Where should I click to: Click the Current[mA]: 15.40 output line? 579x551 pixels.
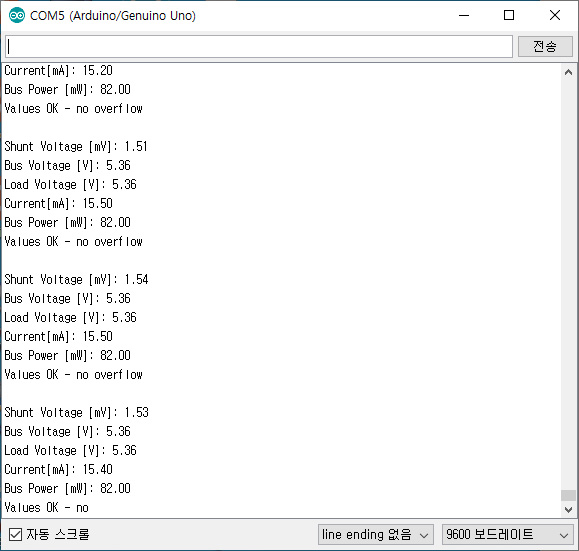(58, 470)
